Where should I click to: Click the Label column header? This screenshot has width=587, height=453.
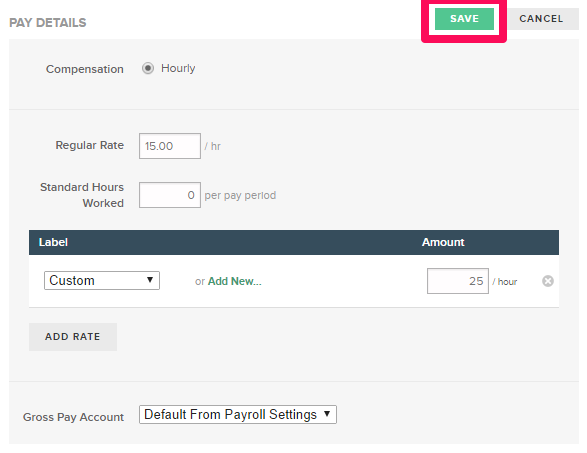click(53, 242)
